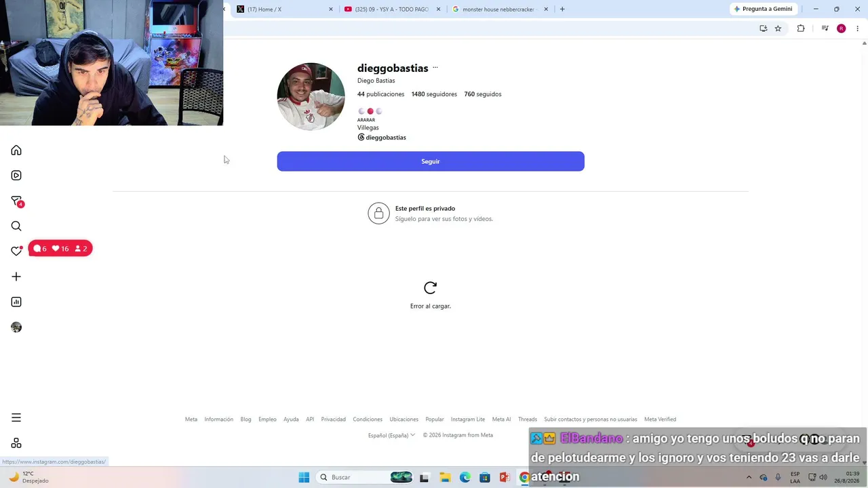Open Subir contactos y personas no usuarias link
Image resolution: width=868 pixels, height=488 pixels.
(x=591, y=420)
